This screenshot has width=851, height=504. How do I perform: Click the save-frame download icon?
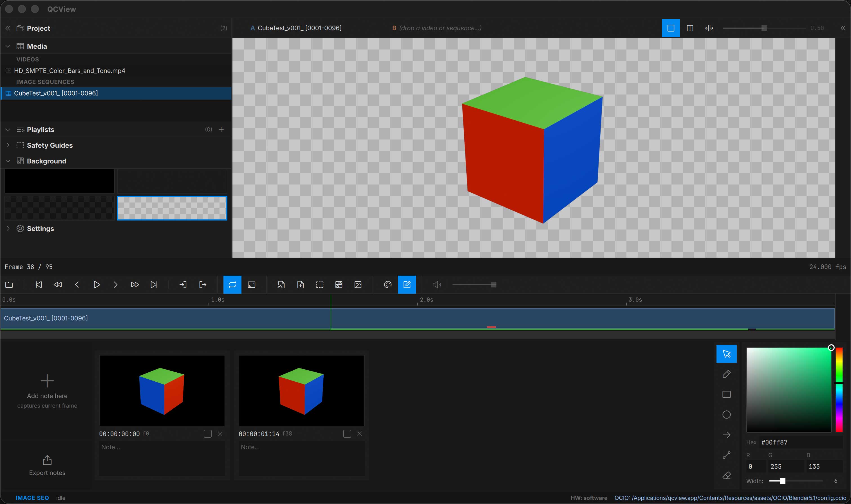300,285
